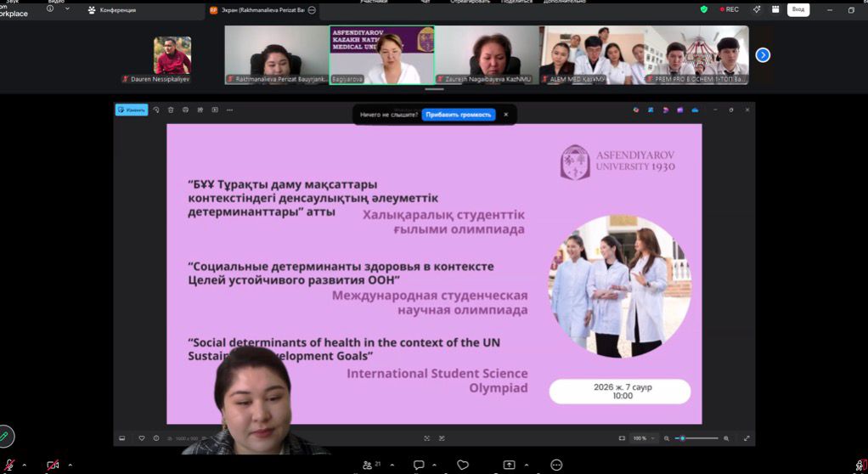
Task: Click the delete trash icon in viewer toolbar
Action: click(x=171, y=110)
